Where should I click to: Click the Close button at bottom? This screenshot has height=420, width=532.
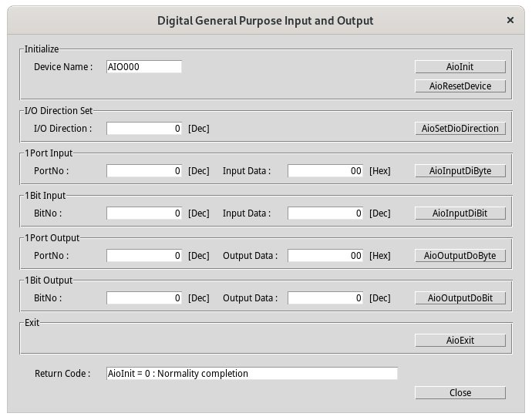460,393
